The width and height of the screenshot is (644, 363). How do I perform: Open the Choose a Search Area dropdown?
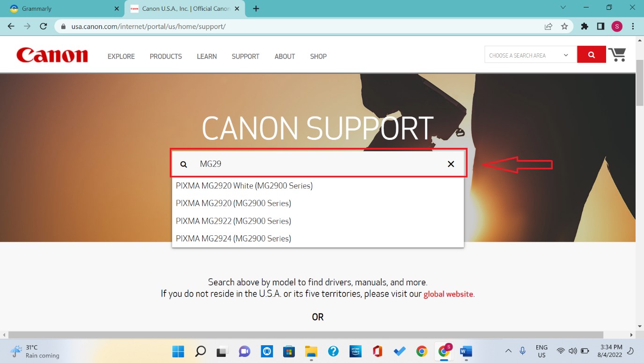point(531,55)
